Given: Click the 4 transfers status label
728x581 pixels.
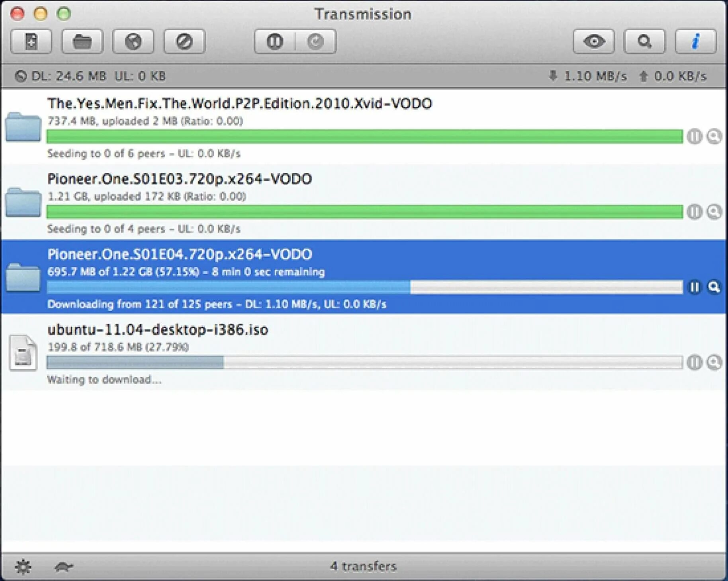Looking at the screenshot, I should pyautogui.click(x=363, y=566).
